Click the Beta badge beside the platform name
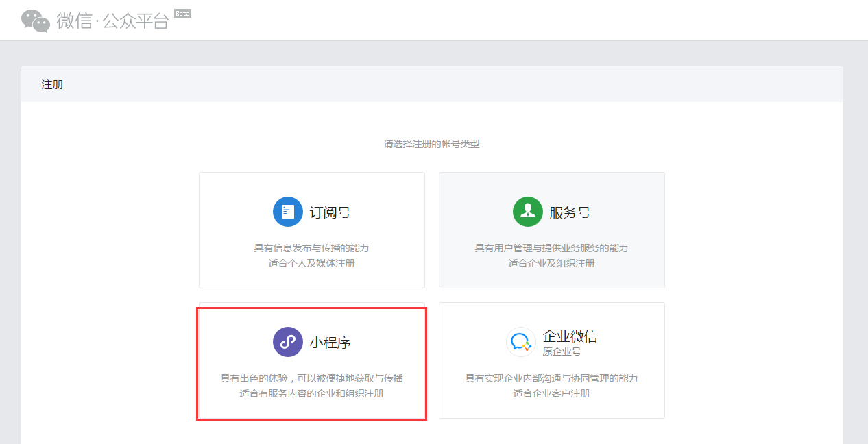Viewport: 868px width, 444px height. [x=182, y=13]
